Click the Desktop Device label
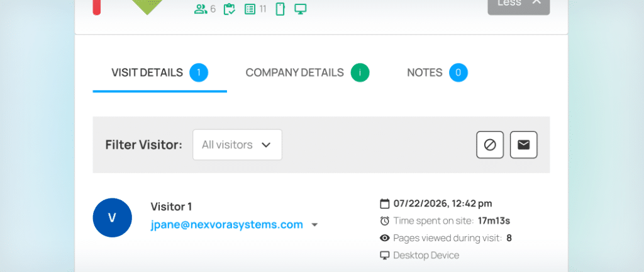 [x=426, y=256]
